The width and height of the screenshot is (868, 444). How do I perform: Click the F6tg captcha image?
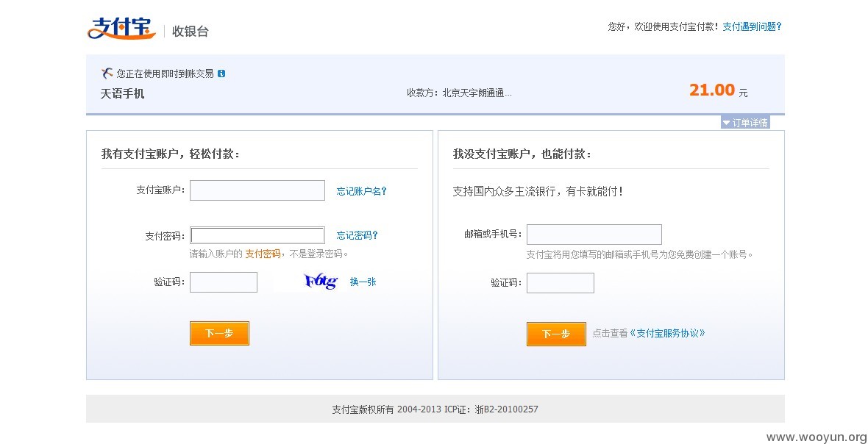pos(321,282)
